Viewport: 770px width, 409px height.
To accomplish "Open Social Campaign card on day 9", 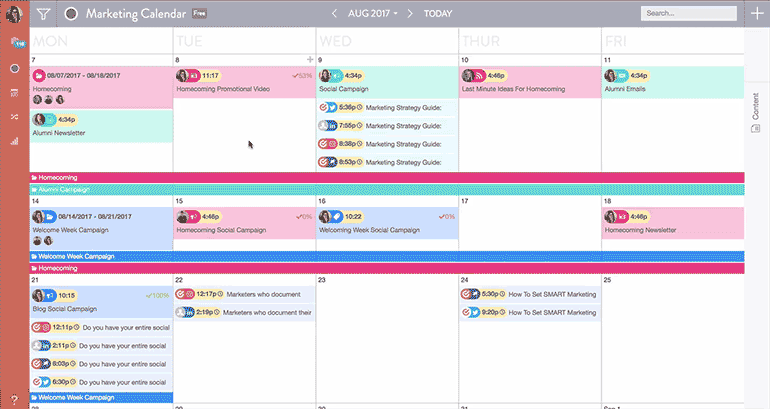I will click(x=387, y=82).
